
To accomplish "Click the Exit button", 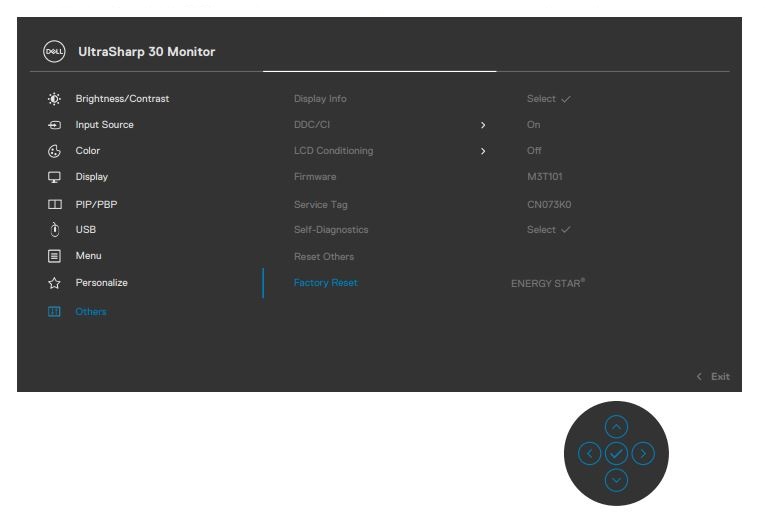I will coord(720,376).
